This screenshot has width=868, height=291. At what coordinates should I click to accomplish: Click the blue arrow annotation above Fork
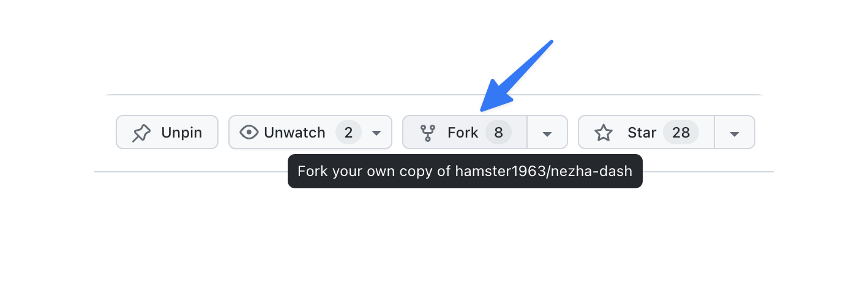[x=517, y=76]
